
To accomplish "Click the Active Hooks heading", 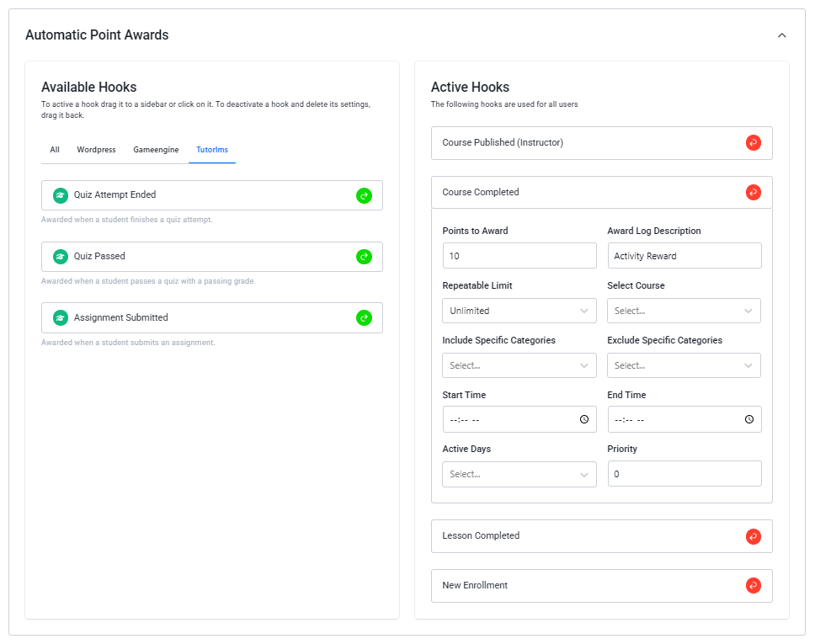I will [x=470, y=87].
